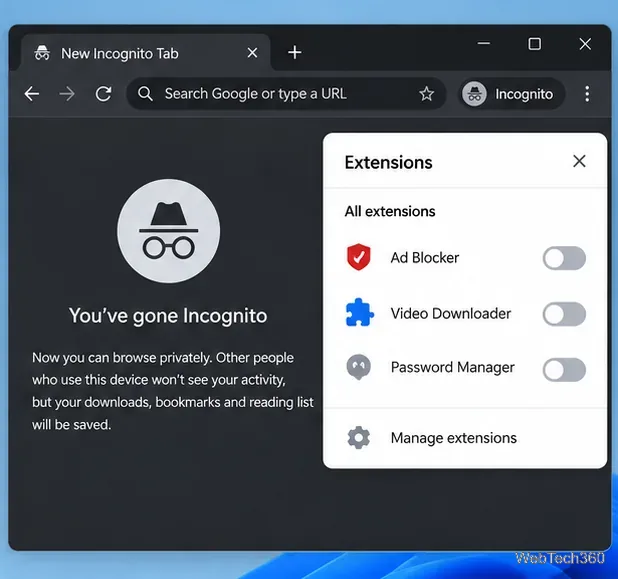Maximize the Chrome window
Image resolution: width=618 pixels, height=579 pixels.
pyautogui.click(x=534, y=44)
